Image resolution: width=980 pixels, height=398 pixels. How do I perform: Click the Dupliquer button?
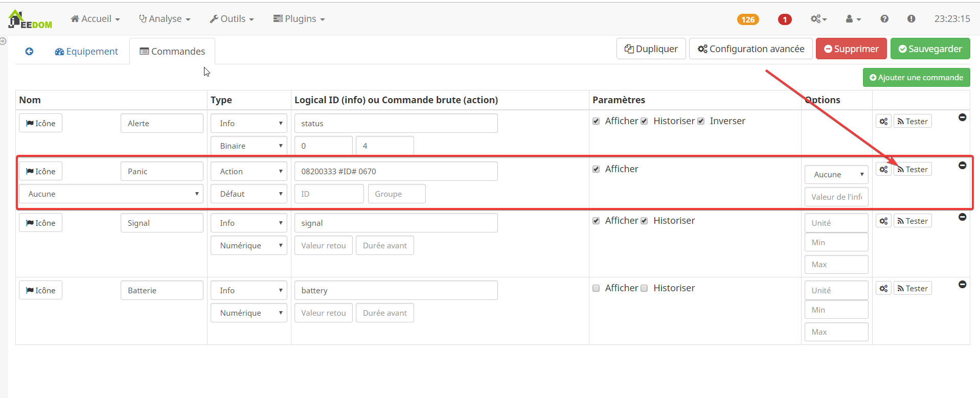coord(651,49)
